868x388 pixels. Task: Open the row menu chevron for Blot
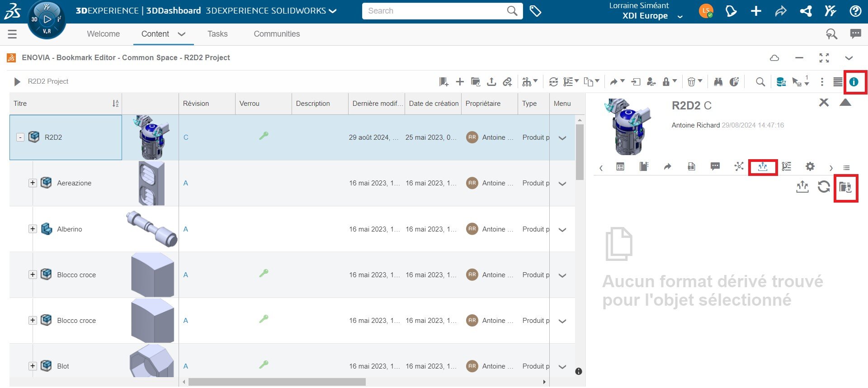click(x=562, y=367)
